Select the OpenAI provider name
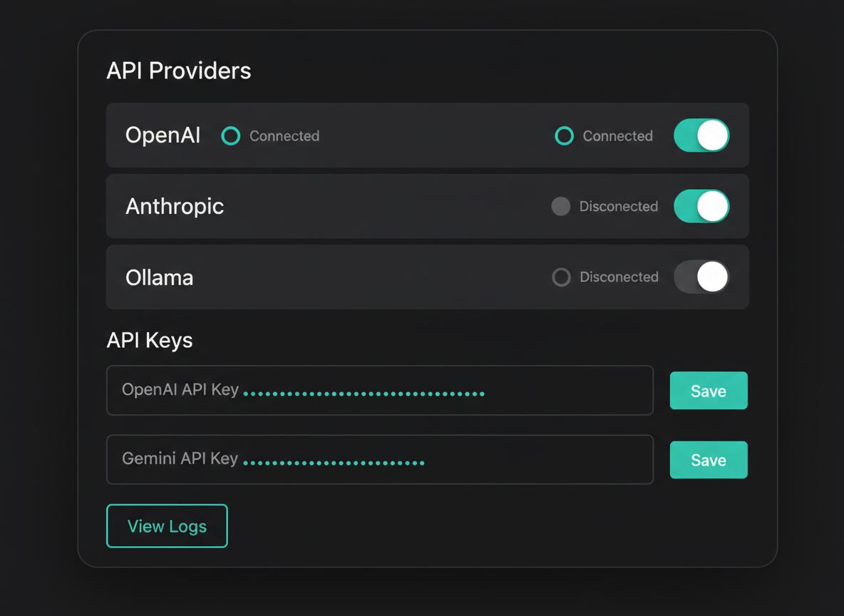The height and width of the screenshot is (616, 844). 163,135
